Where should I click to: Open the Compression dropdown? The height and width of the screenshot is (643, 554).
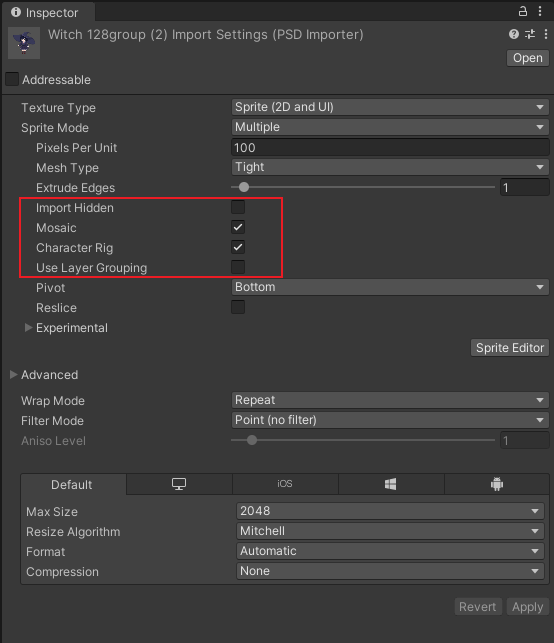pos(390,571)
